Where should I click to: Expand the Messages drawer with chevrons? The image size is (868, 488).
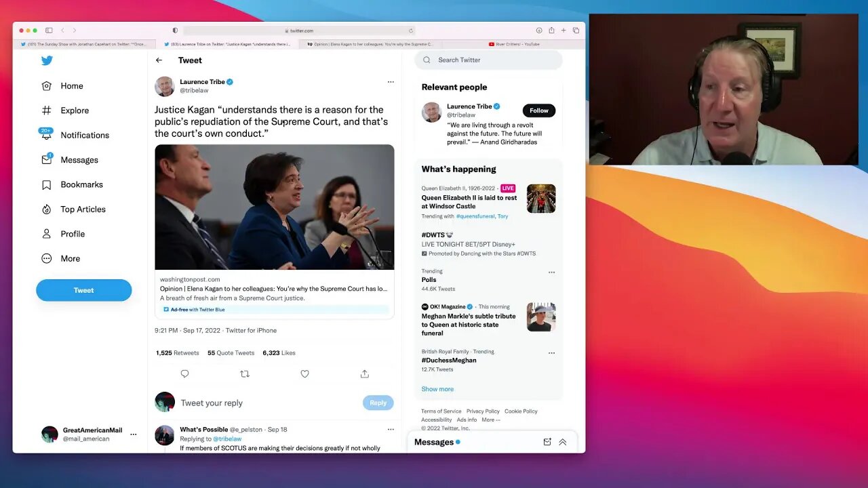[x=562, y=442]
